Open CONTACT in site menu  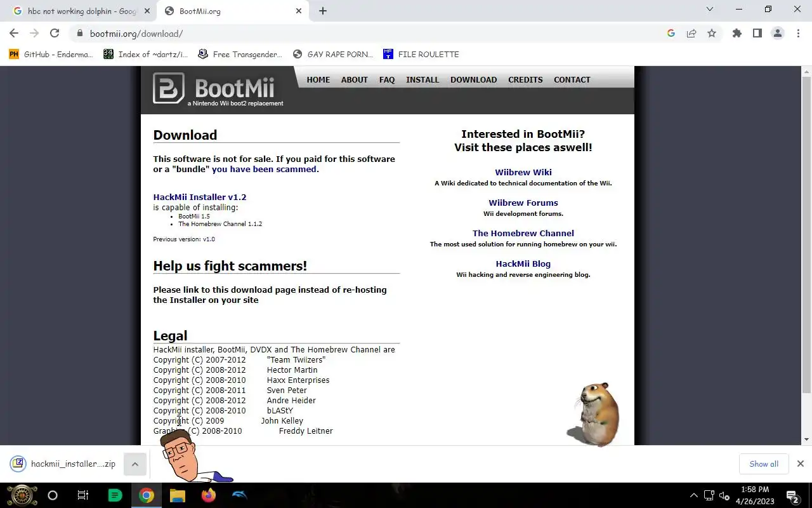[572, 79]
